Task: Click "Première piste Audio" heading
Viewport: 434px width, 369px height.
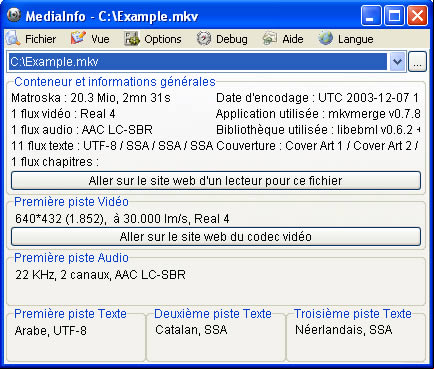Action: [x=71, y=258]
